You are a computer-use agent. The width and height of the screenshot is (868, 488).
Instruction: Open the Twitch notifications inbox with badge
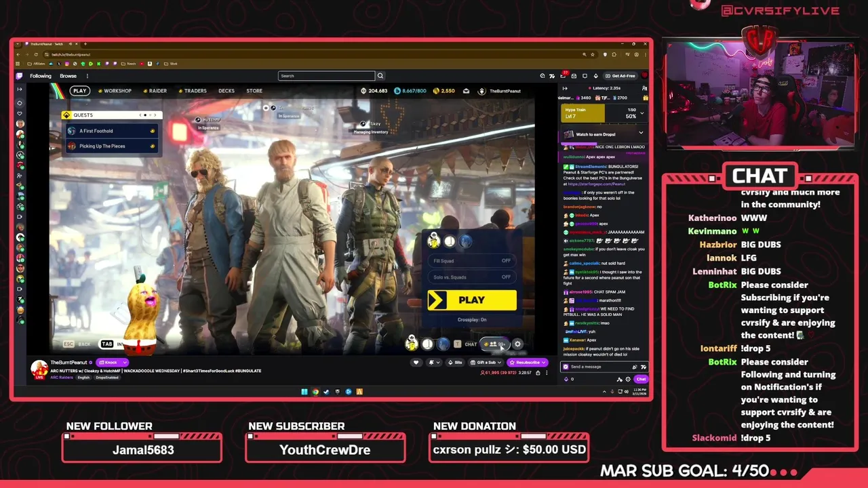[564, 75]
